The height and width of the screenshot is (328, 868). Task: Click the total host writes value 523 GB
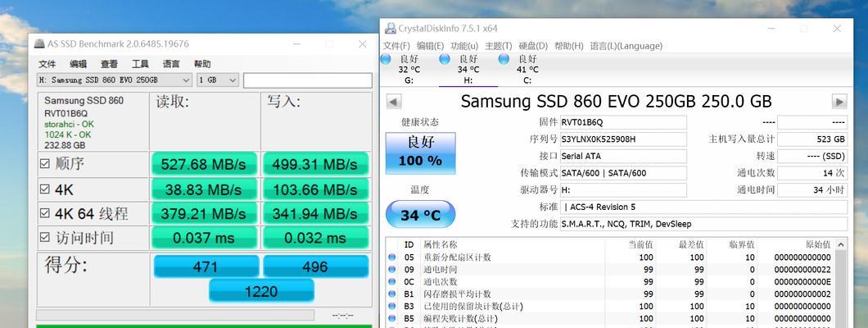tap(812, 139)
